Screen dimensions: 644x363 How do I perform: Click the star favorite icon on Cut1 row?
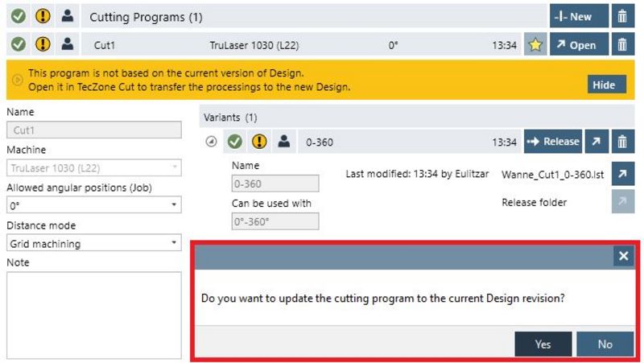coord(535,45)
